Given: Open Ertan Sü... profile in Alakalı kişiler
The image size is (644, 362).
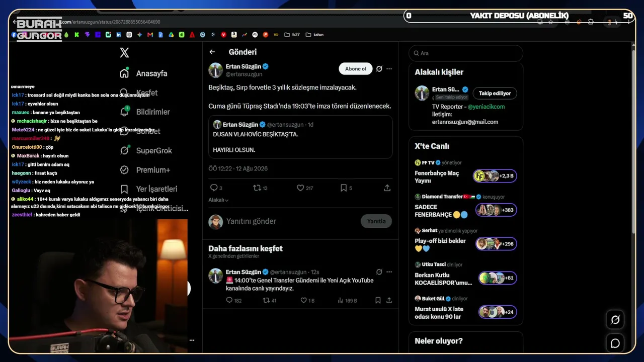Looking at the screenshot, I should pos(445,89).
